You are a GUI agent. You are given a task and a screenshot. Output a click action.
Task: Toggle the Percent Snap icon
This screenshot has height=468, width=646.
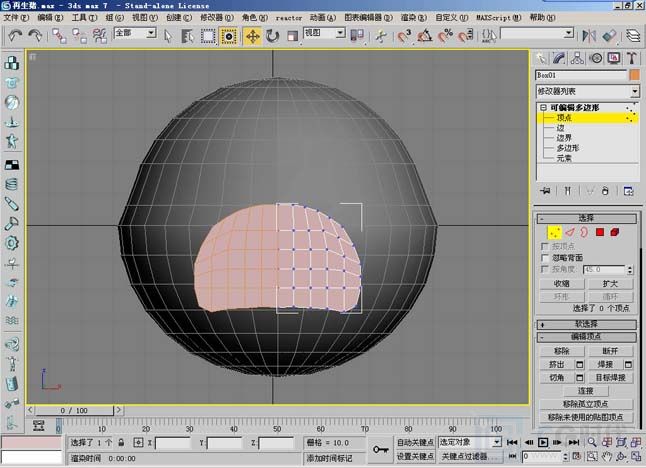(x=445, y=36)
